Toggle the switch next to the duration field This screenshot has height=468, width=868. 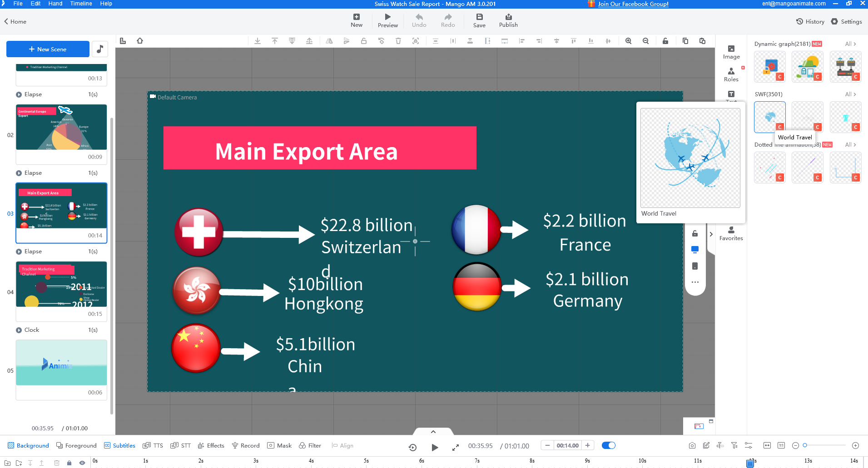point(609,445)
